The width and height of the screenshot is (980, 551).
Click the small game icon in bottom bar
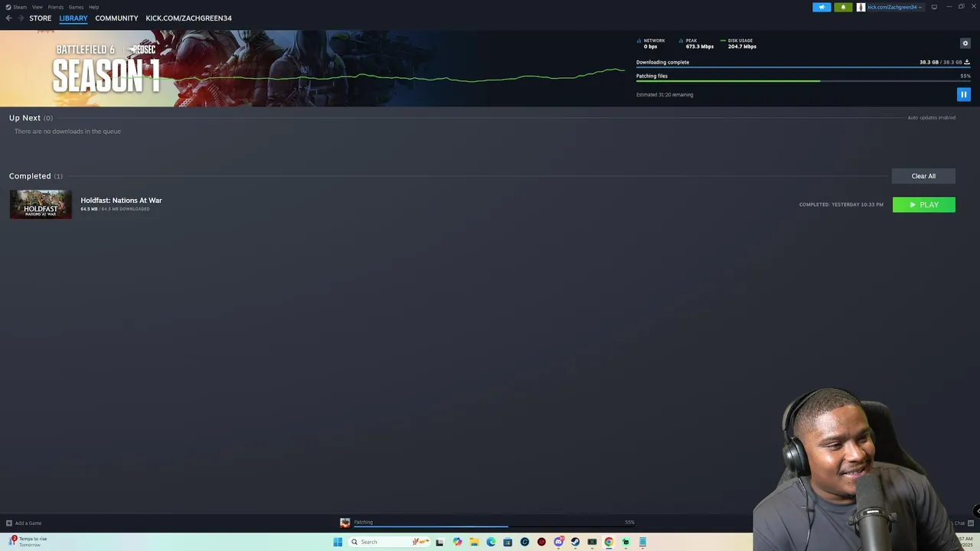tap(345, 523)
